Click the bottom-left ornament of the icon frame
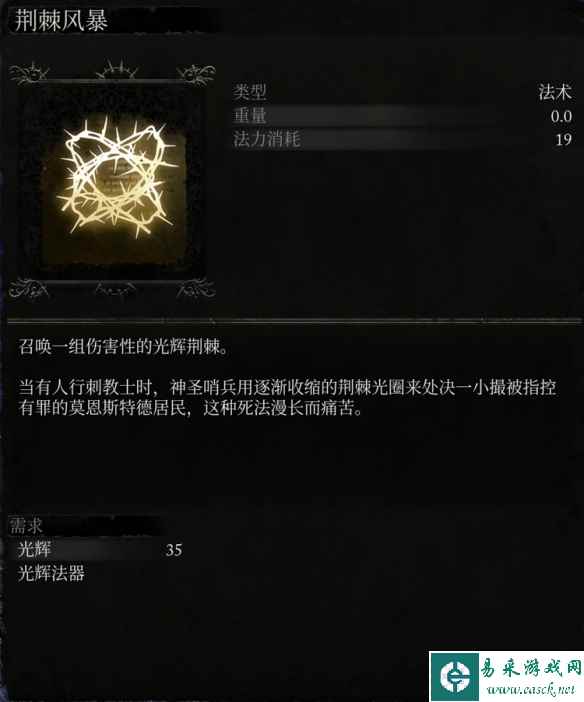The width and height of the screenshot is (584, 702). click(x=29, y=288)
